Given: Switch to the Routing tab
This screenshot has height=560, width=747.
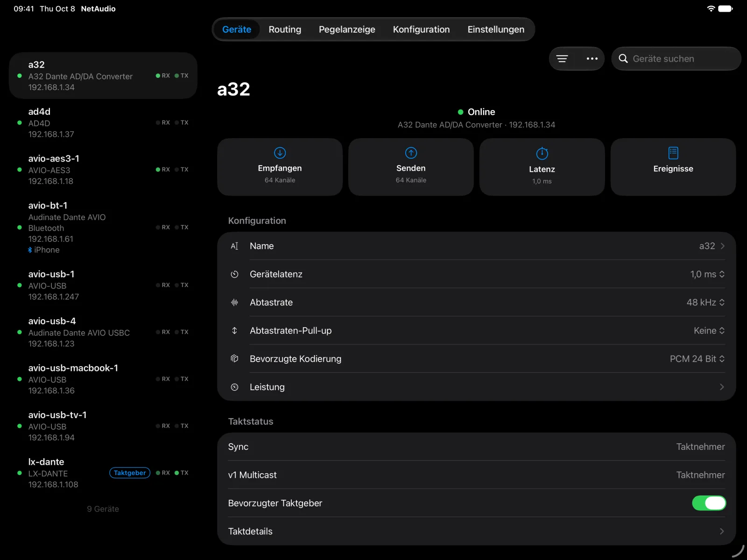Looking at the screenshot, I should click(x=285, y=29).
